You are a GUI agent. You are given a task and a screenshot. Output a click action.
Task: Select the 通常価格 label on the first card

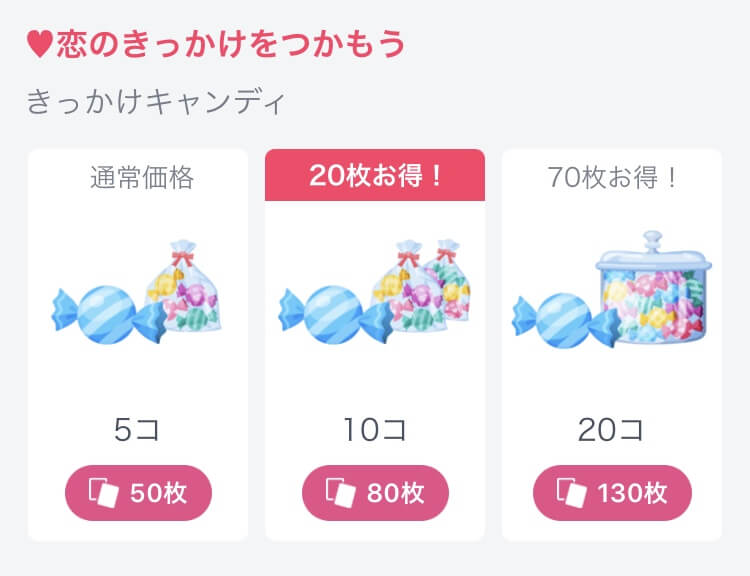(x=141, y=178)
